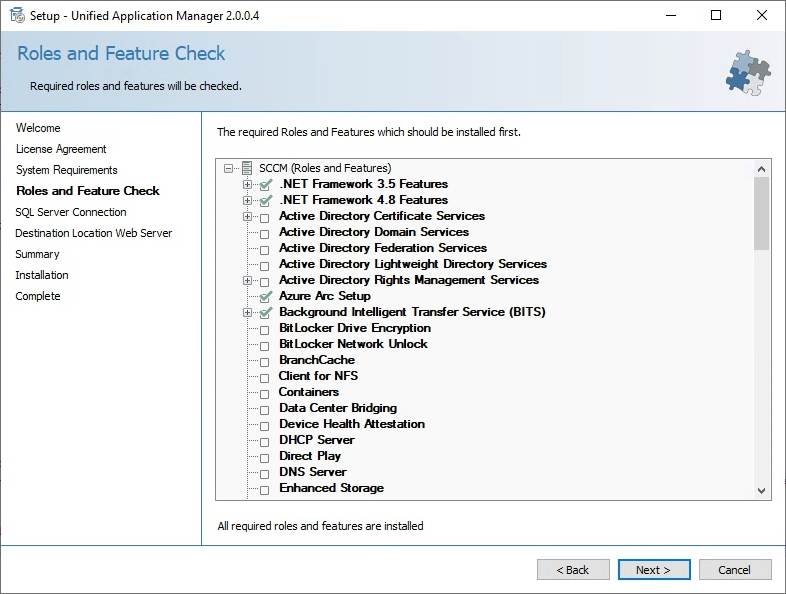Check the Data Center Bridging checkbox

[265, 410]
